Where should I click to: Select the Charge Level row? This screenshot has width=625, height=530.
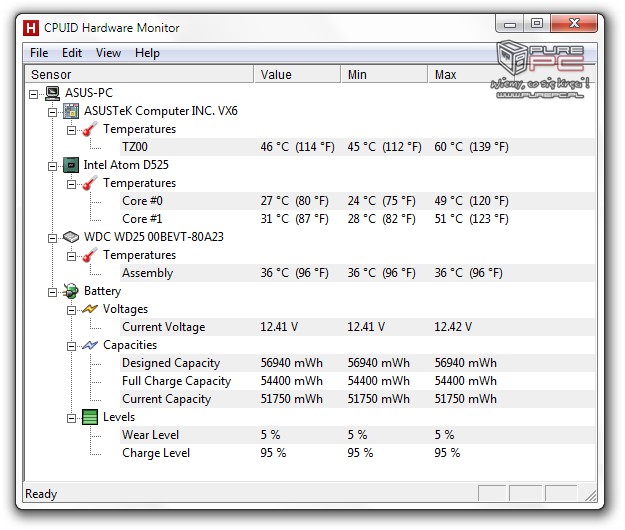click(x=358, y=453)
